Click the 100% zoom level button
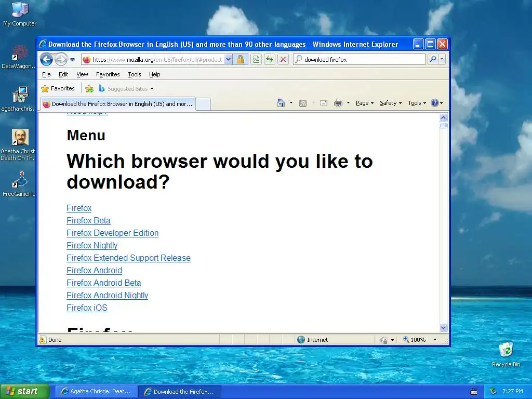The image size is (532, 399). (x=414, y=340)
